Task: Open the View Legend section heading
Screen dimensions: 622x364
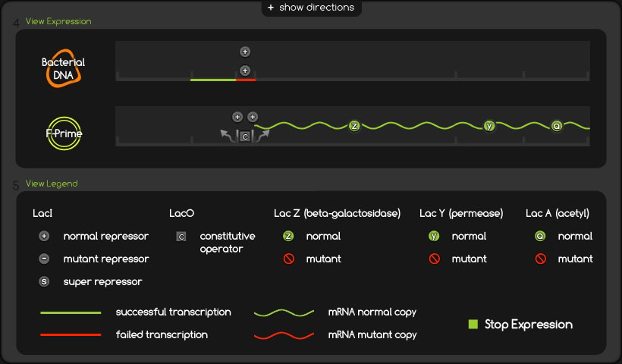Action: (52, 184)
